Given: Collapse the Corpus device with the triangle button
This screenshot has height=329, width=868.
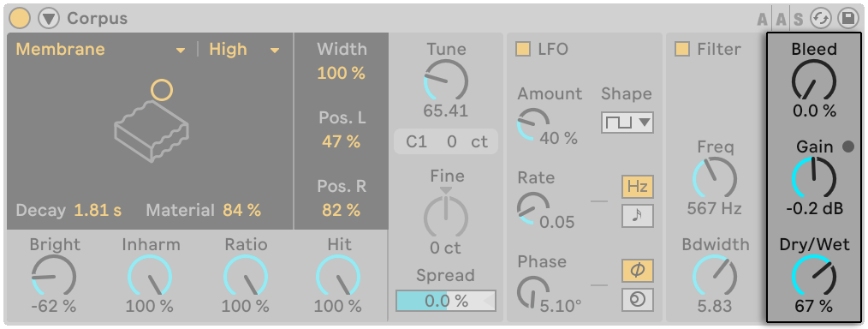Looking at the screenshot, I should 49,19.
